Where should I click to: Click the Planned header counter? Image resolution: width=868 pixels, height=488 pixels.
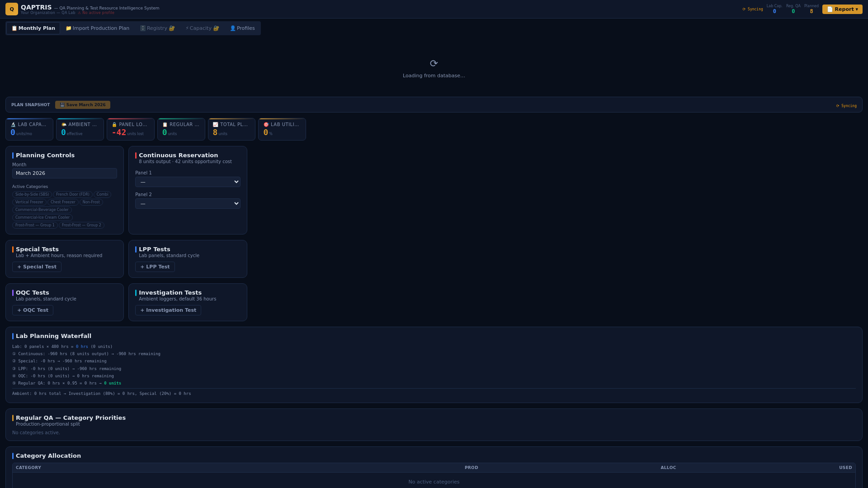pyautogui.click(x=811, y=9)
